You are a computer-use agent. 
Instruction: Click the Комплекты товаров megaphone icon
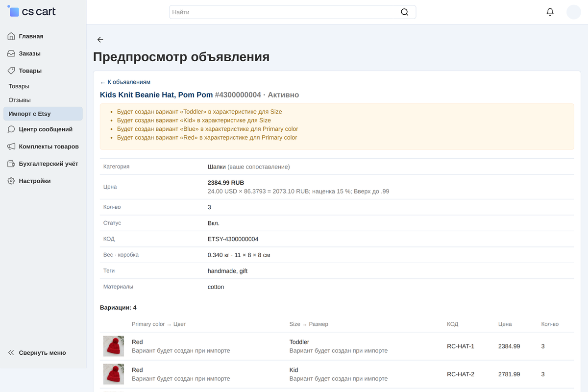[11, 147]
